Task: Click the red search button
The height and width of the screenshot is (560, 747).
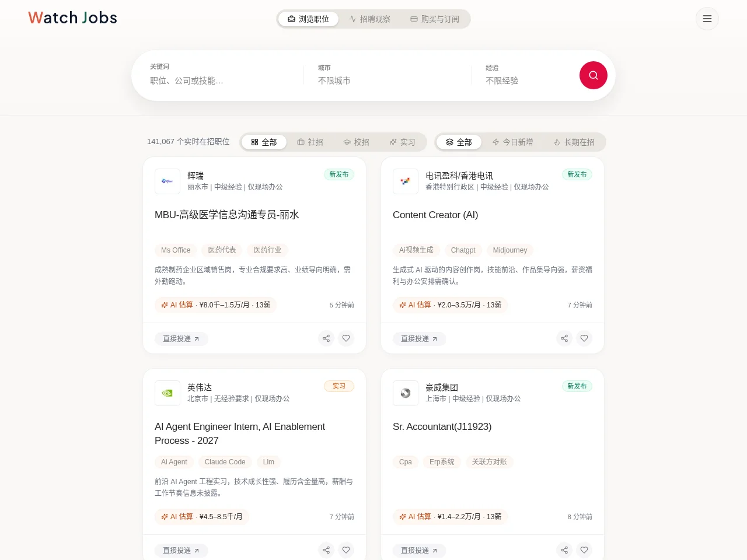Action: (594, 75)
